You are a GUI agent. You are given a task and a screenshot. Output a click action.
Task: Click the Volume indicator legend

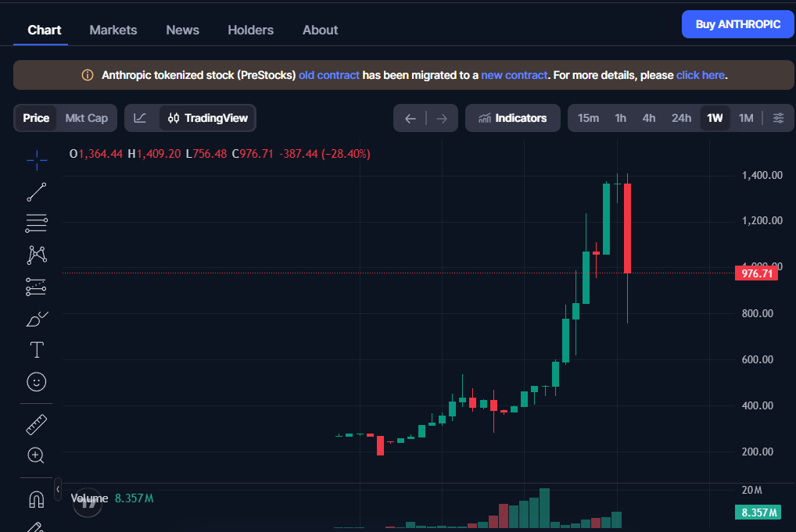click(112, 498)
